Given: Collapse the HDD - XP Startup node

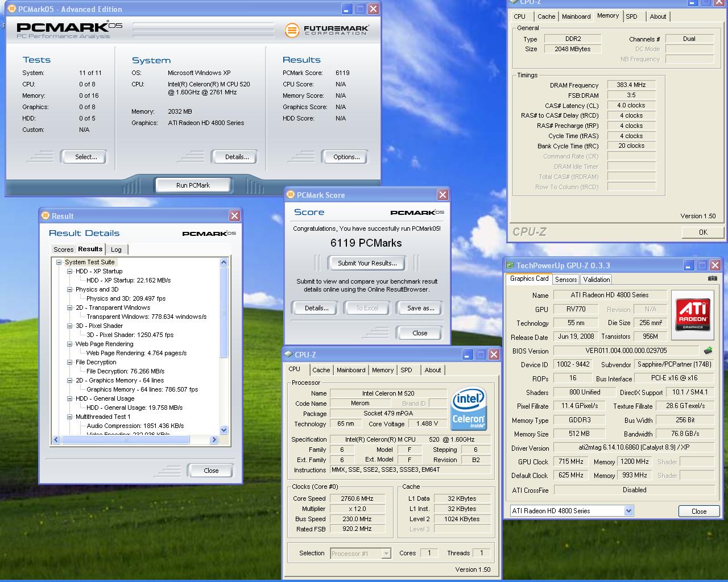Looking at the screenshot, I should click(x=70, y=271).
